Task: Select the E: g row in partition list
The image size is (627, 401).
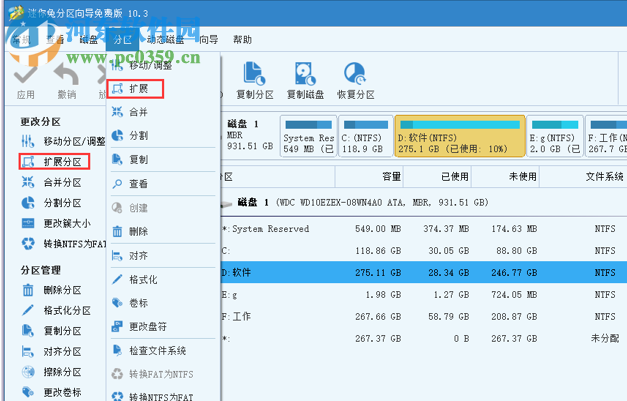Action: (x=424, y=295)
